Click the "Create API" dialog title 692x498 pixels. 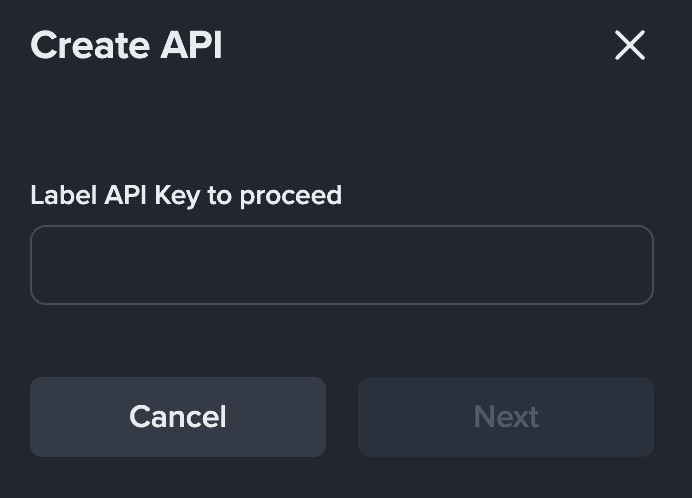(126, 45)
